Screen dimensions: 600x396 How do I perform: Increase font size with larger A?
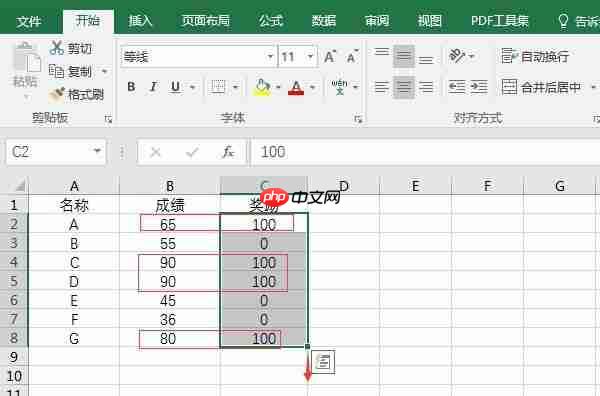330,57
